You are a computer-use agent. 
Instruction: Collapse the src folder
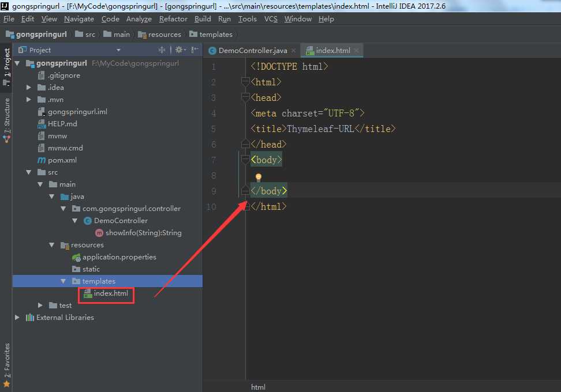point(29,172)
